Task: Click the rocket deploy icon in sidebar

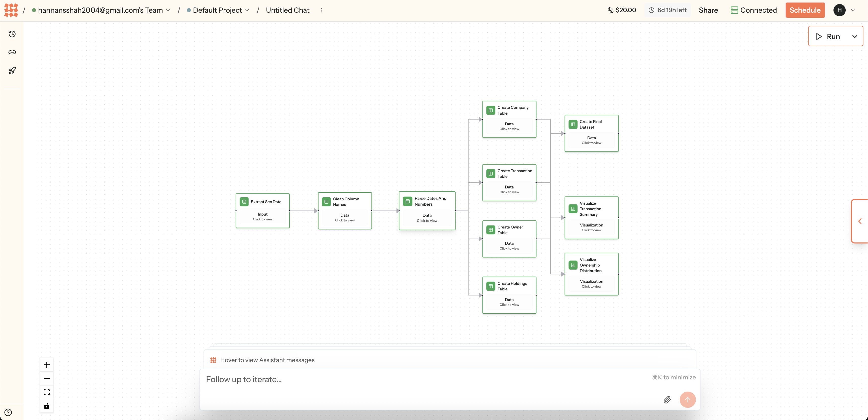Action: tap(12, 71)
